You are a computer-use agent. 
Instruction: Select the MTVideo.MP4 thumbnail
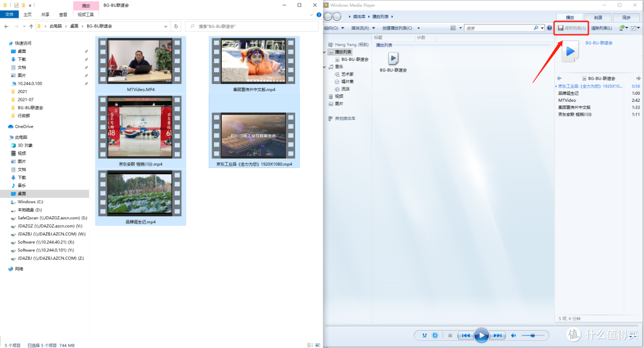pos(141,65)
